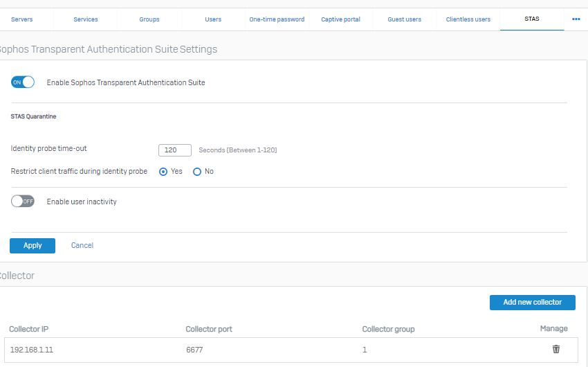Click the Collector group column header
This screenshot has height=367, width=588.
pyautogui.click(x=389, y=329)
